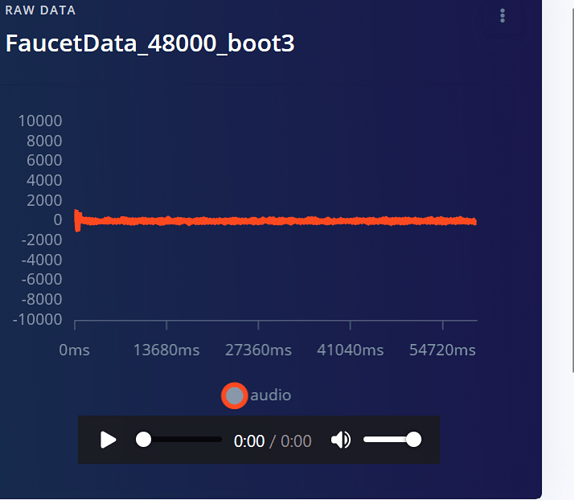Click the 0:00 elapsed time display
574x500 pixels.
pyautogui.click(x=249, y=441)
